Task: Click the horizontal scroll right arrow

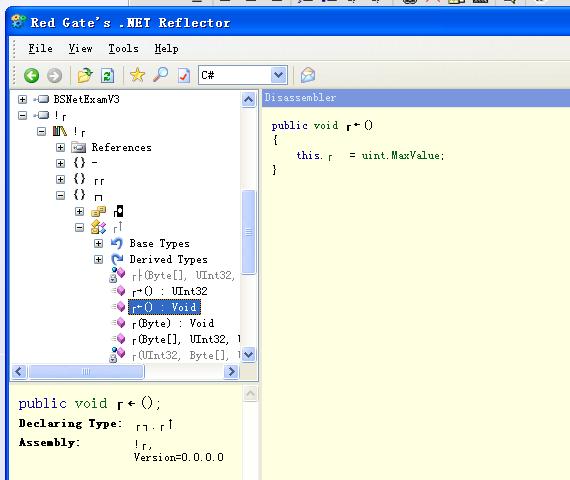Action: tap(231, 371)
